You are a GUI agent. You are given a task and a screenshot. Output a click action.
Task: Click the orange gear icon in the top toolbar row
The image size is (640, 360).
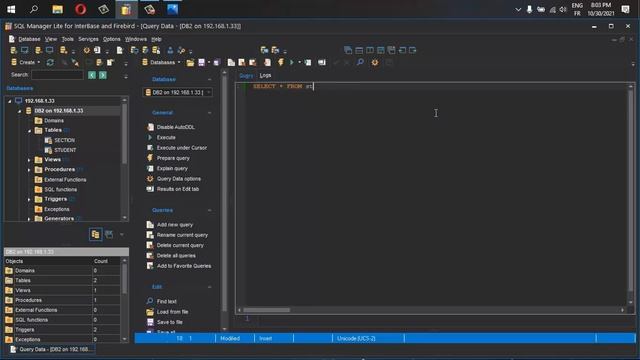pos(87,50)
